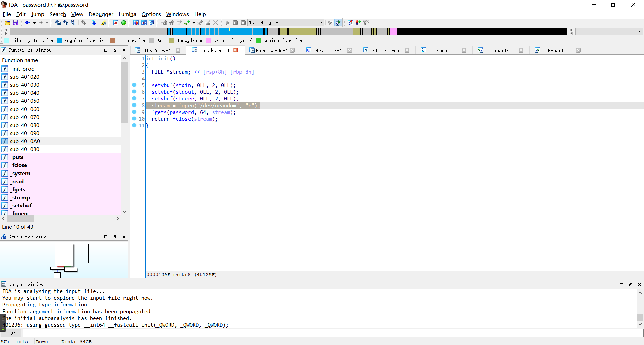Toggle breakpoint dot on line 10
The width and height of the screenshot is (644, 345).
click(134, 119)
